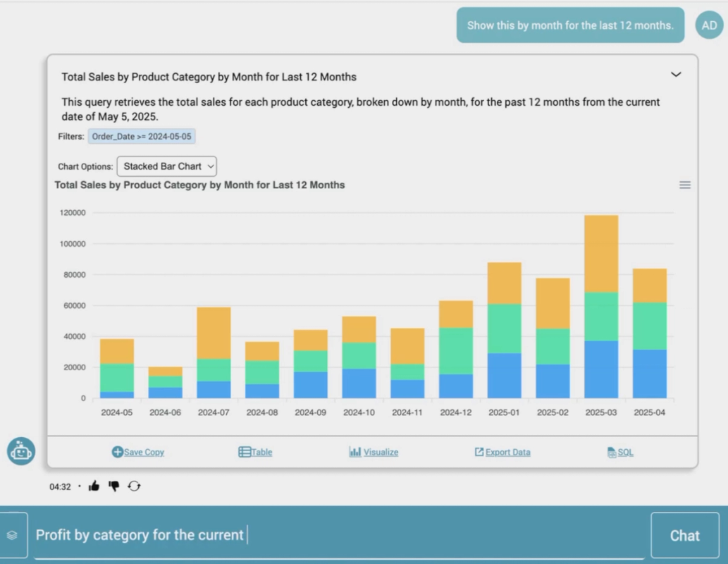Click the 2024-05 x-axis label
This screenshot has width=728, height=564.
click(116, 412)
